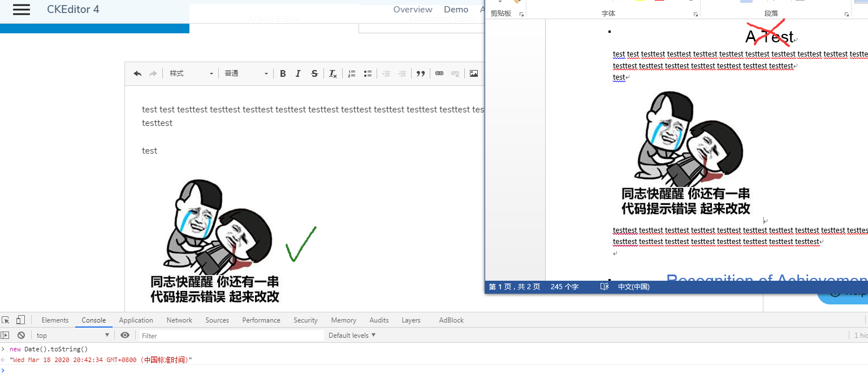The image size is (868, 379).
Task: Click the meme image in CKEditor content
Action: [x=214, y=241]
